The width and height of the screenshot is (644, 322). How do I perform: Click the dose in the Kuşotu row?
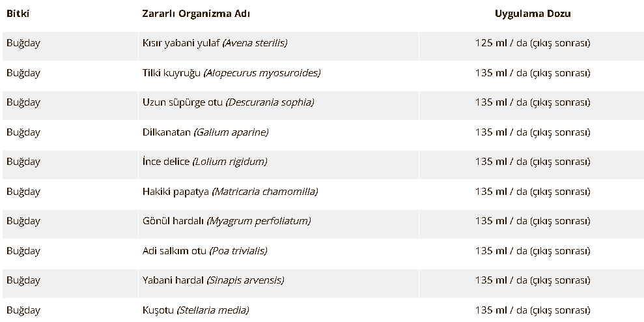click(x=532, y=310)
